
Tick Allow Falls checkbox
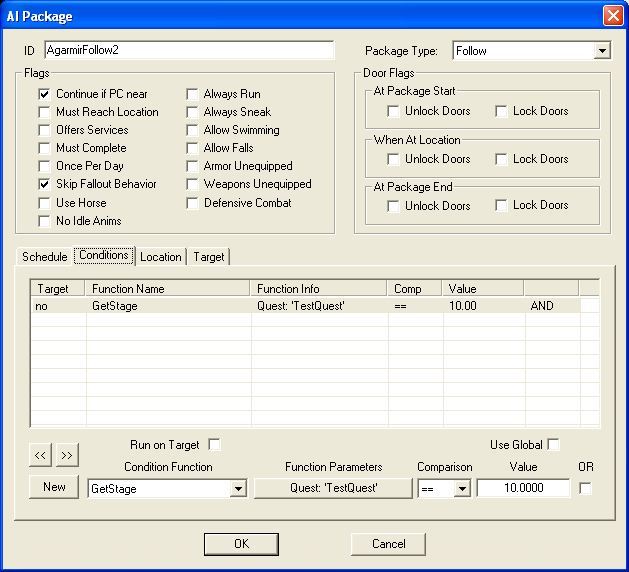pyautogui.click(x=192, y=148)
